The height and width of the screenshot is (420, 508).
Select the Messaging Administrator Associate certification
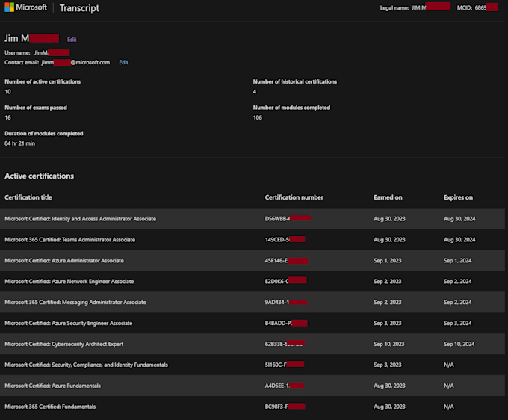tap(75, 303)
